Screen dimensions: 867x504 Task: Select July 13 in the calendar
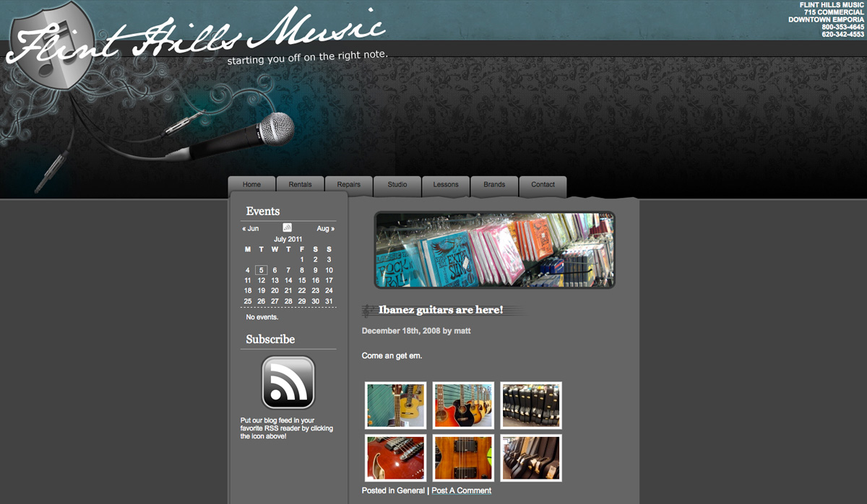click(275, 281)
